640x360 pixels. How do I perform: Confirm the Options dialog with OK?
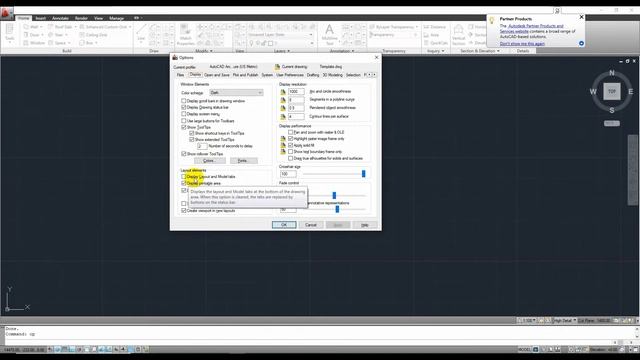click(284, 225)
